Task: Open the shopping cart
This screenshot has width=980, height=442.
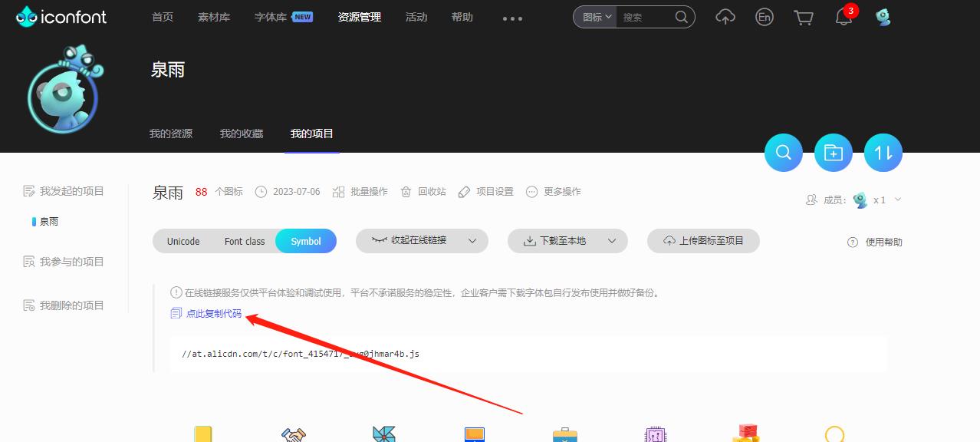Action: pos(803,16)
